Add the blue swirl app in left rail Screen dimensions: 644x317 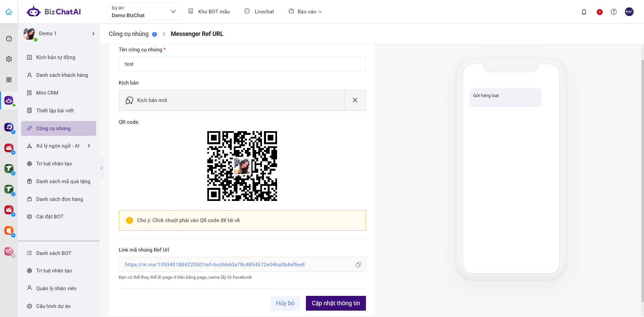point(9,127)
